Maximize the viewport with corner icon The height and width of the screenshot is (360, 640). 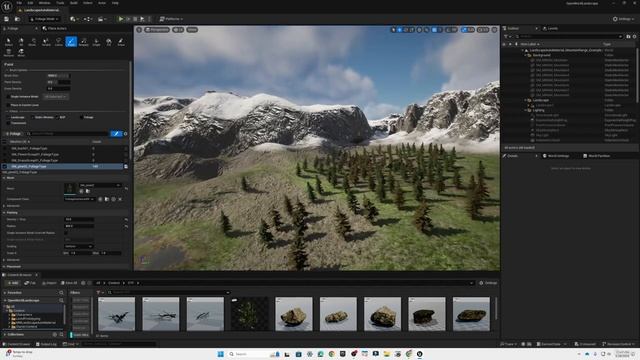(x=494, y=29)
